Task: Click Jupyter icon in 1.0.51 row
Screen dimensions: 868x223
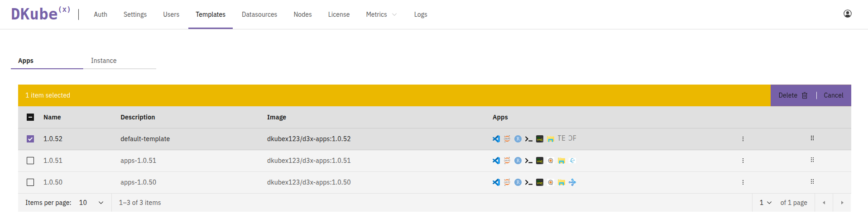Action: point(507,161)
